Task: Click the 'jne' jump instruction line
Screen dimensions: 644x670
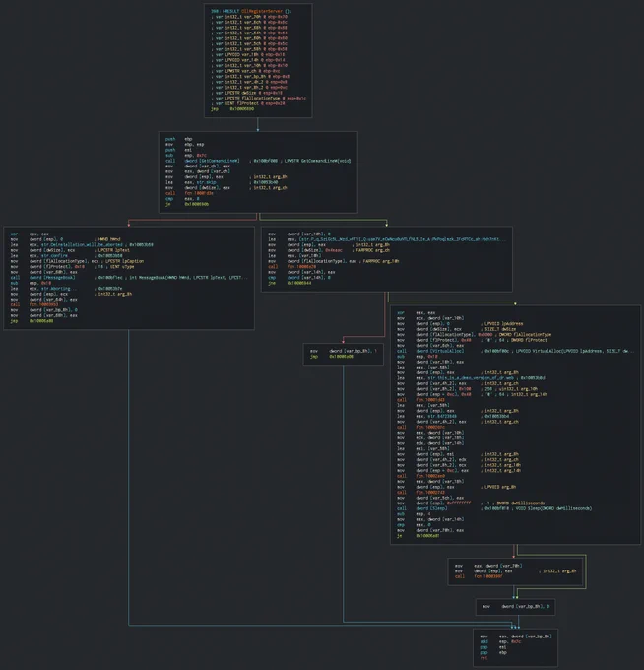Action: click(x=290, y=283)
